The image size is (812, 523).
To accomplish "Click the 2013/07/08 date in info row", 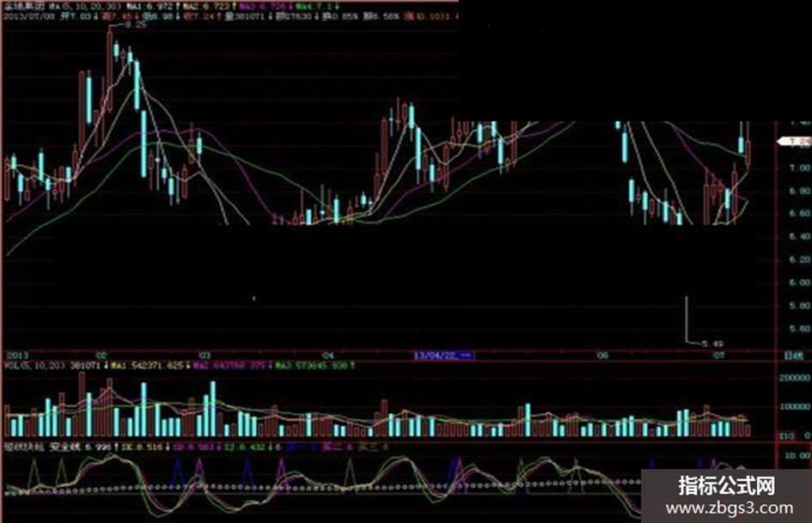I will click(x=28, y=16).
